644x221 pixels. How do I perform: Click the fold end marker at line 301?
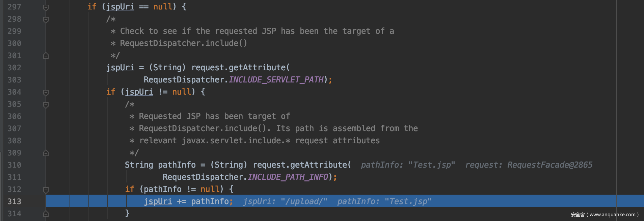(x=46, y=56)
